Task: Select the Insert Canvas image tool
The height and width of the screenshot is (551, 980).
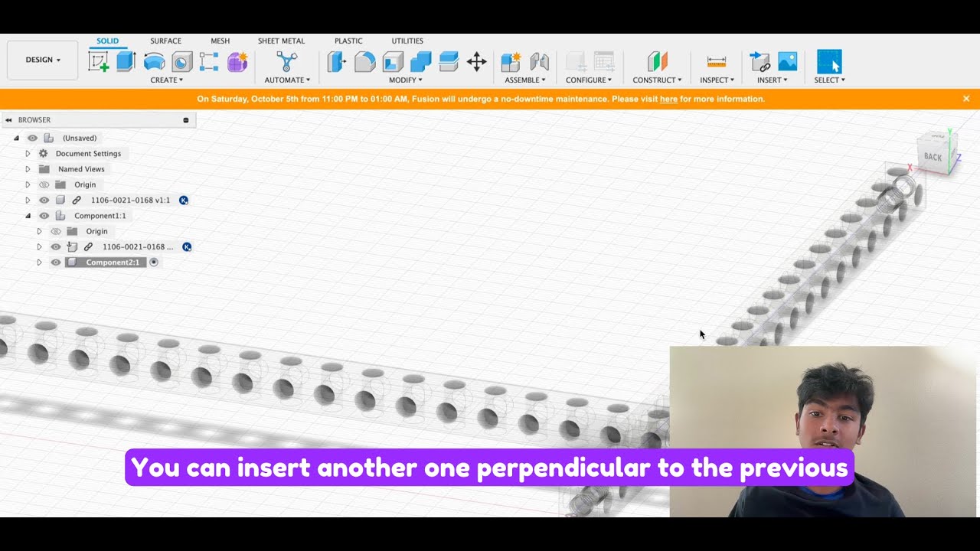Action: (787, 62)
